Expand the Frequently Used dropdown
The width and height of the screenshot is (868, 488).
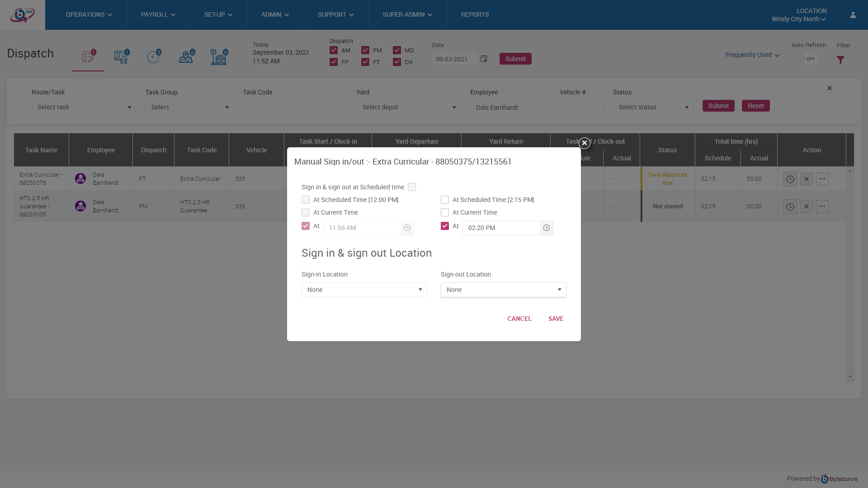[x=752, y=55]
